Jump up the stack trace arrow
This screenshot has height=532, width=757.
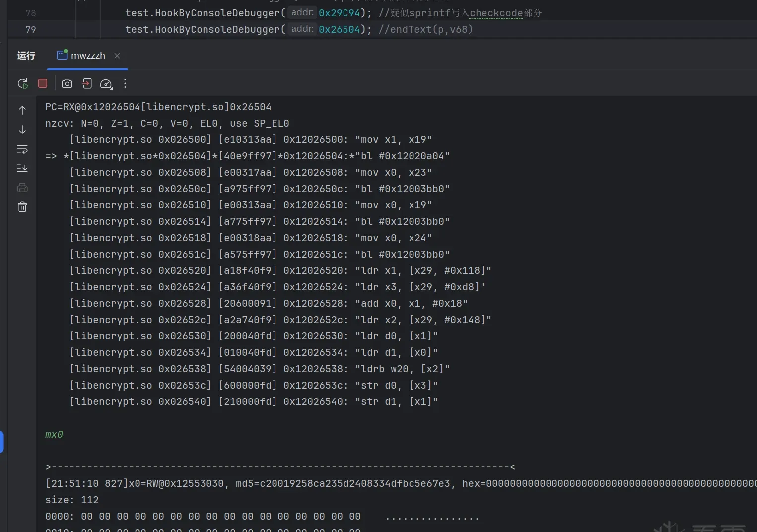[x=22, y=110]
